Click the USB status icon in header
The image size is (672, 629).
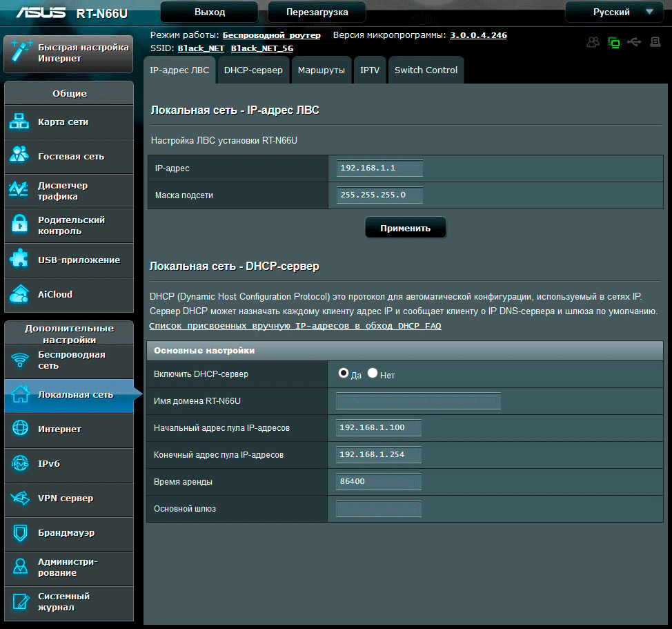634,42
